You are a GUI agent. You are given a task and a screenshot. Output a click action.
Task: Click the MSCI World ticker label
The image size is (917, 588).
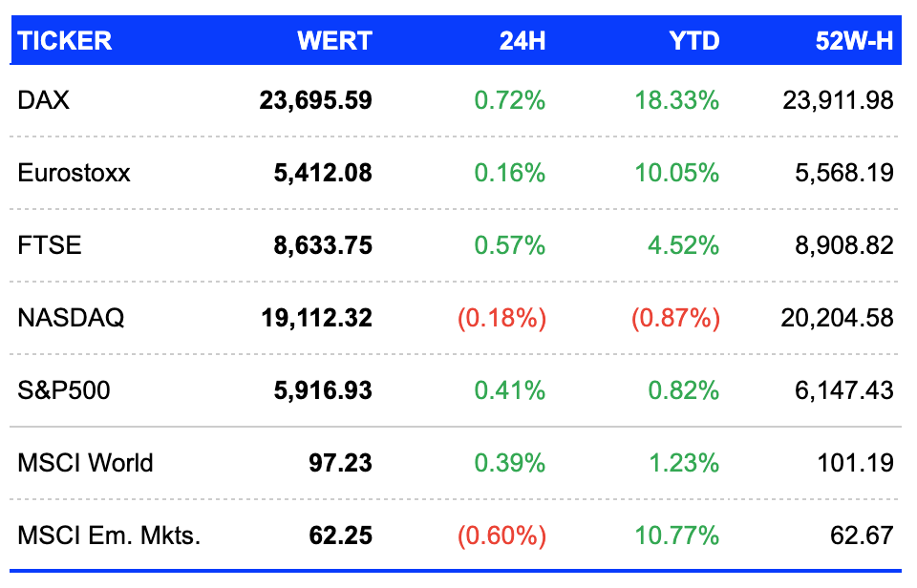[85, 463]
